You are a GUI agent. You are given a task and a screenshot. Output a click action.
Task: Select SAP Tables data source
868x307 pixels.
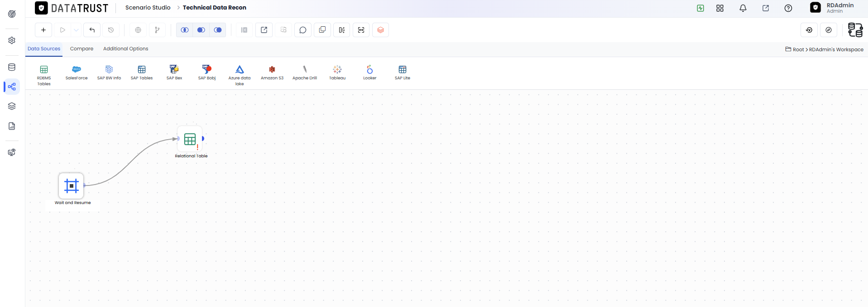point(142,73)
